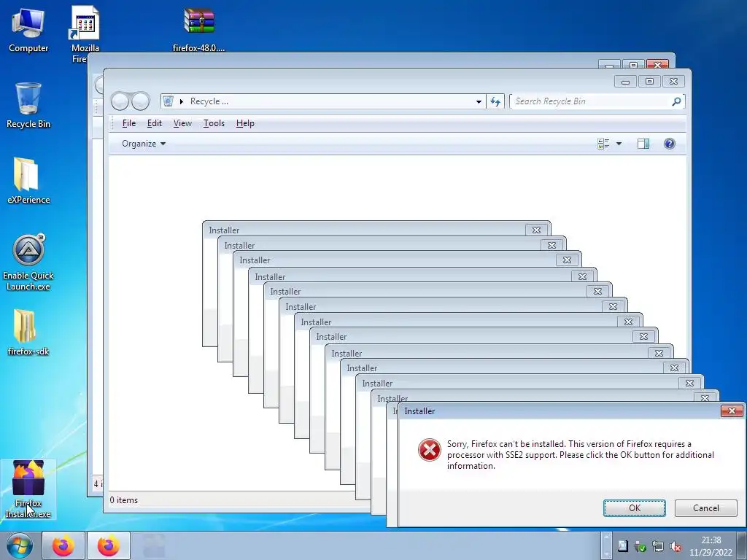Click the change view icon
Screen dimensions: 747x560
[603, 144]
